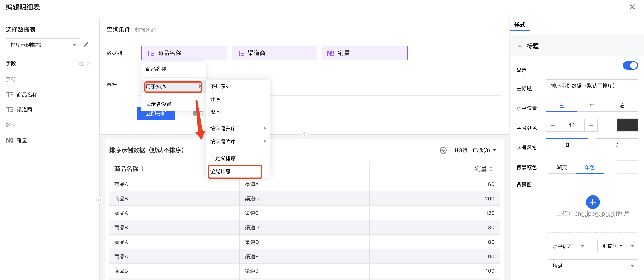Click the field search magnifier icon
Screen dimensions: 644x280
(x=81, y=64)
